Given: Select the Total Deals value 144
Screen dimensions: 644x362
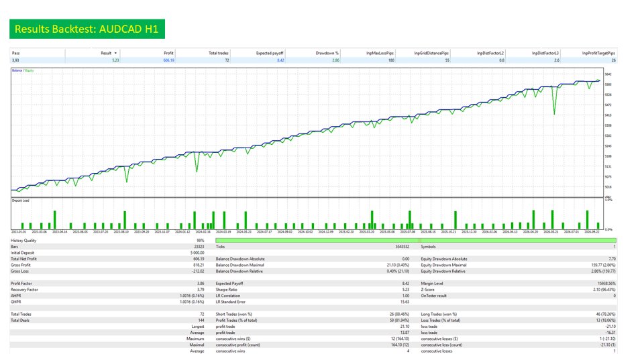Looking at the screenshot, I should tap(201, 320).
